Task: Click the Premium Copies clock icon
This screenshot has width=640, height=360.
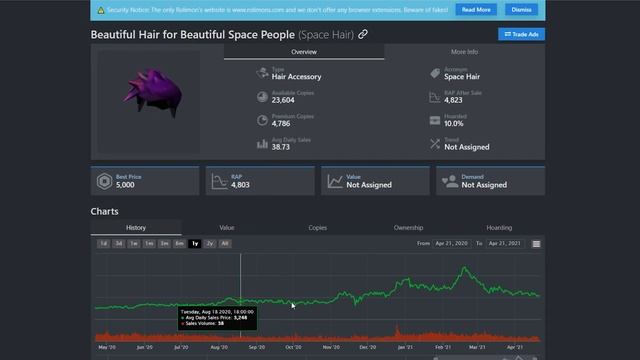Action: coord(262,120)
